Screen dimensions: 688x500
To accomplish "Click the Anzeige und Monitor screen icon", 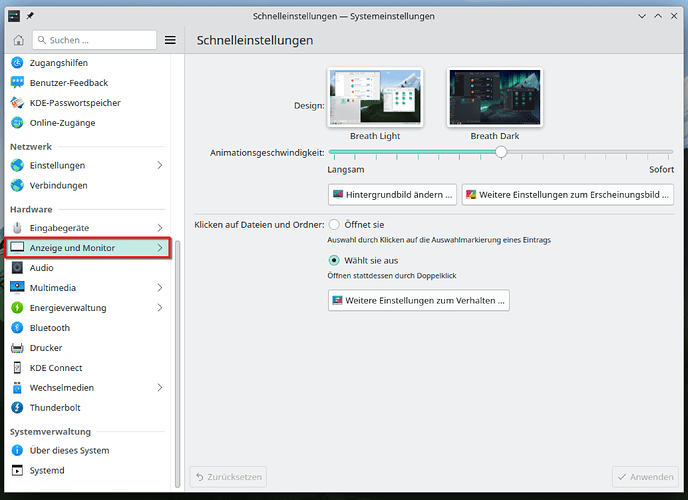I will pyautogui.click(x=17, y=248).
